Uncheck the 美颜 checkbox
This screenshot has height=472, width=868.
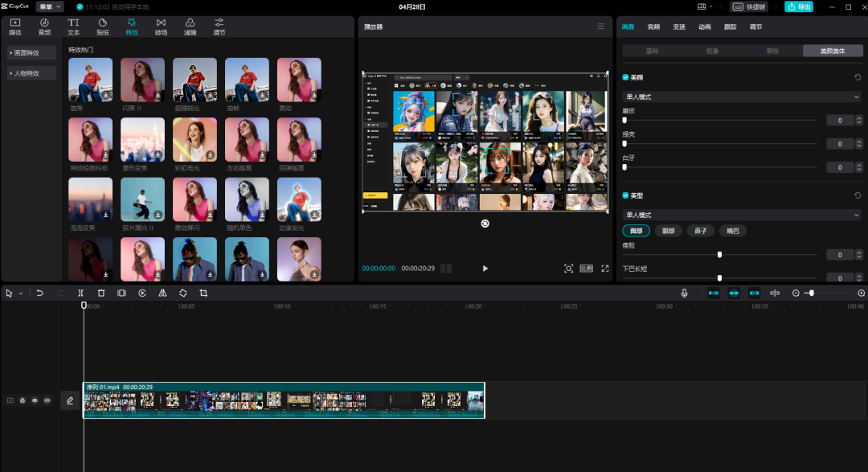tap(625, 77)
